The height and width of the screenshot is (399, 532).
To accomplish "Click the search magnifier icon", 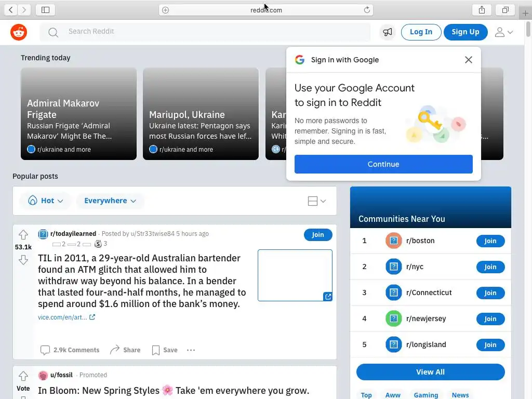I will click(53, 32).
